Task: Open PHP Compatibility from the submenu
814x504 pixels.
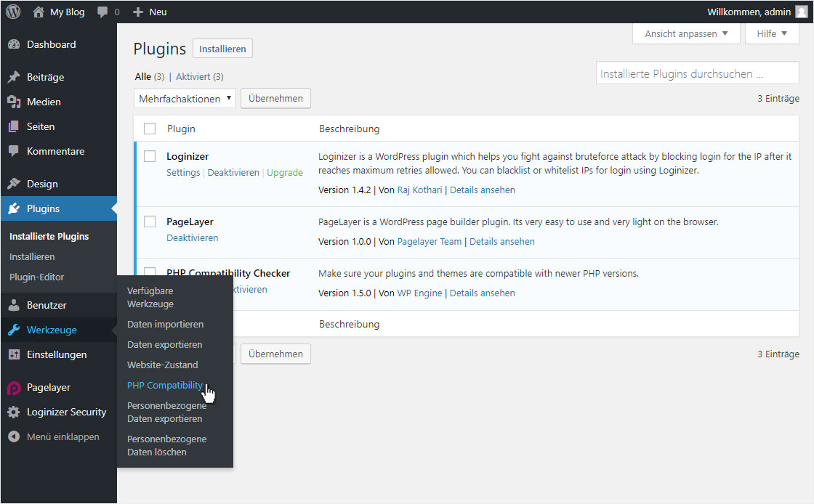Action: [x=164, y=385]
